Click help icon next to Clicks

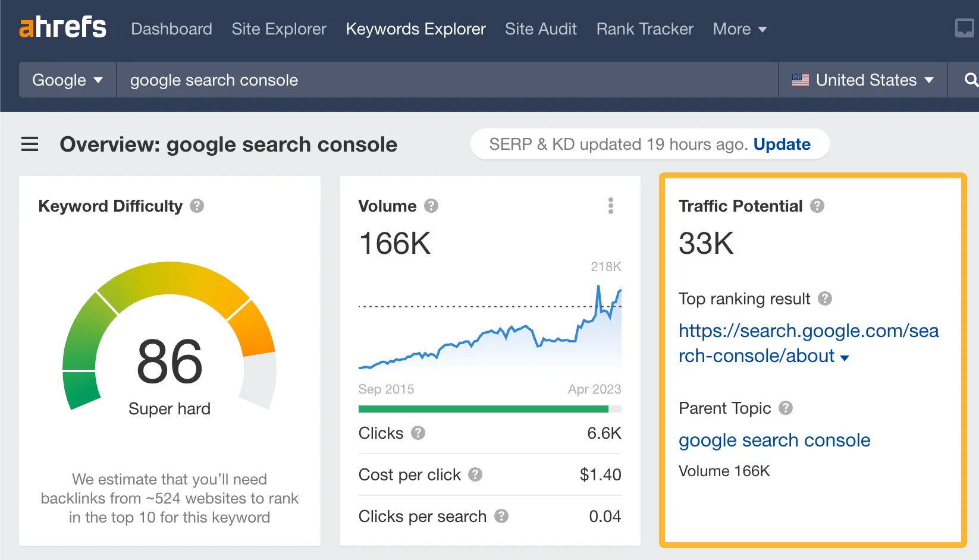tap(418, 433)
